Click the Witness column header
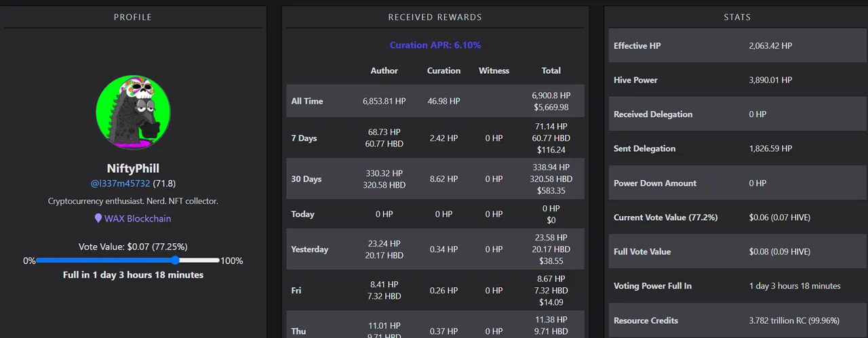868x338 pixels. click(494, 70)
